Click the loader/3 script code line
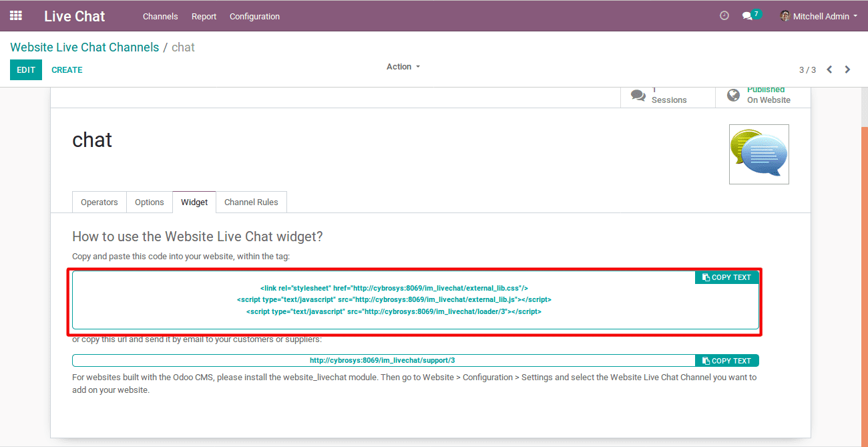The image size is (868, 447). [x=394, y=312]
